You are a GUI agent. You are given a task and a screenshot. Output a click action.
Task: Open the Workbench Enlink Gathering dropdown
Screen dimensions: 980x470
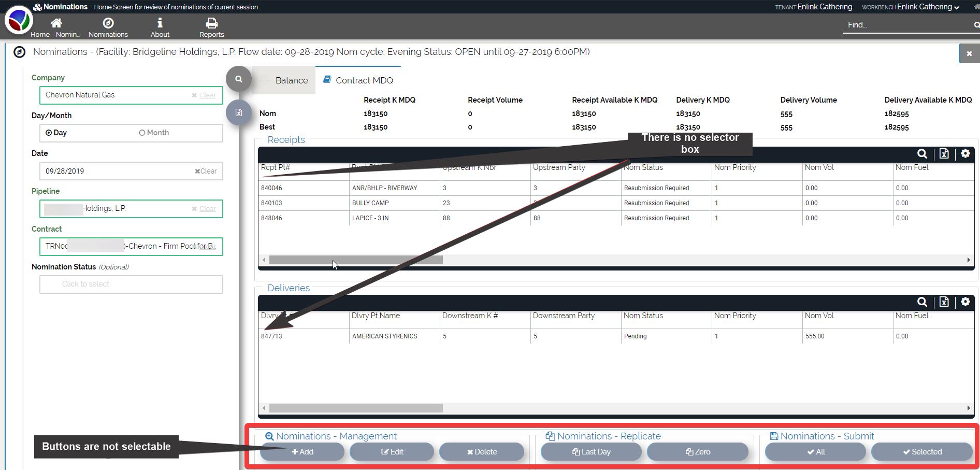(928, 7)
